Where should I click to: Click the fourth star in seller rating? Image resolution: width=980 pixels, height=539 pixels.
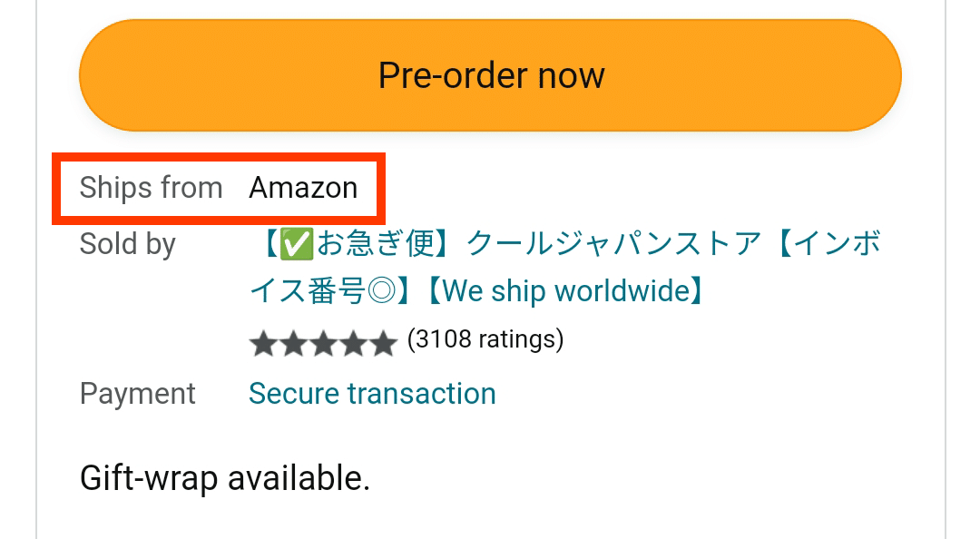354,342
